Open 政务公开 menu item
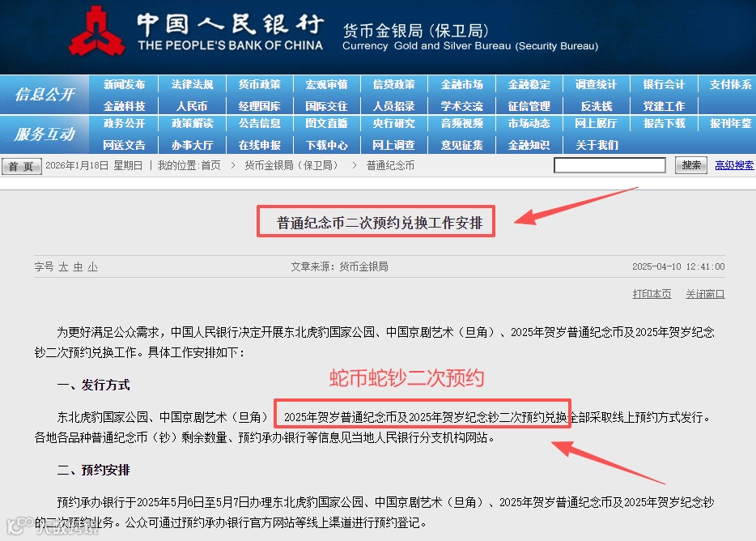 click(124, 124)
